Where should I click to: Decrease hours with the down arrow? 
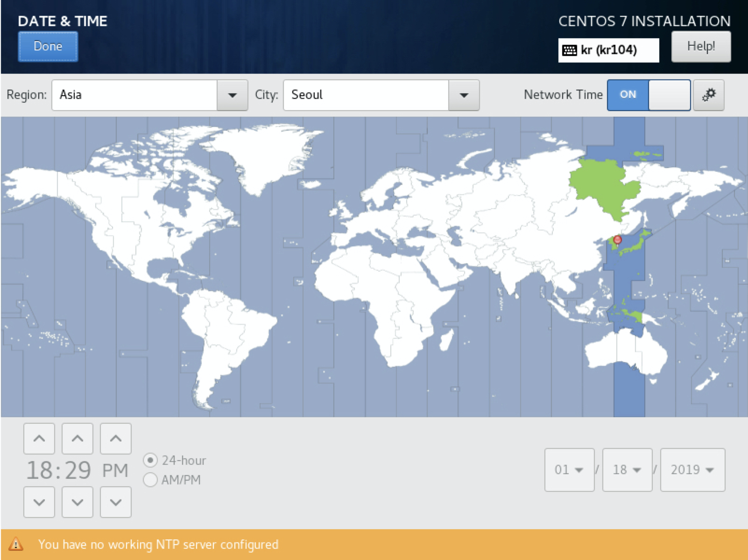39,502
